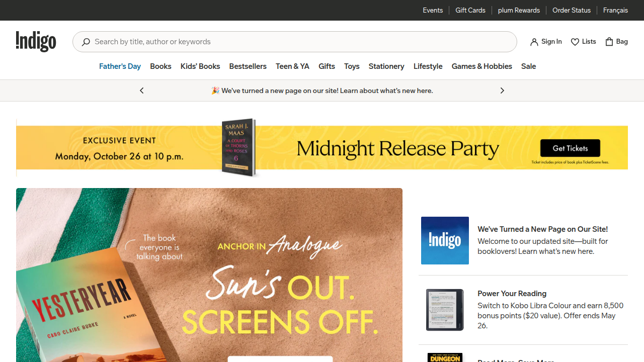Open the Lifestyle menu
Image resolution: width=644 pixels, height=362 pixels.
point(428,66)
